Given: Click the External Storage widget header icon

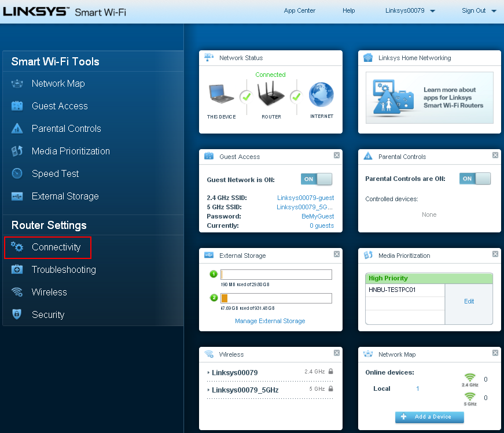Looking at the screenshot, I should [209, 255].
